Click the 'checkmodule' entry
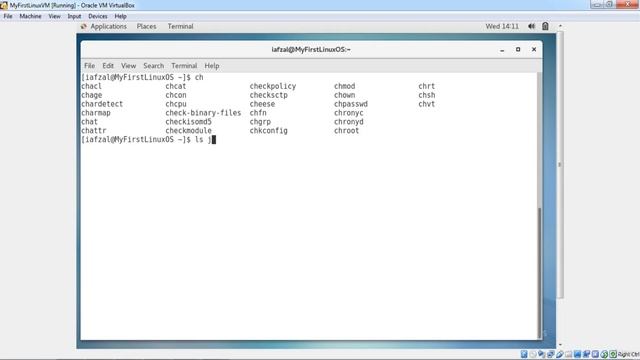Viewport: 640px width, 360px height. (189, 131)
